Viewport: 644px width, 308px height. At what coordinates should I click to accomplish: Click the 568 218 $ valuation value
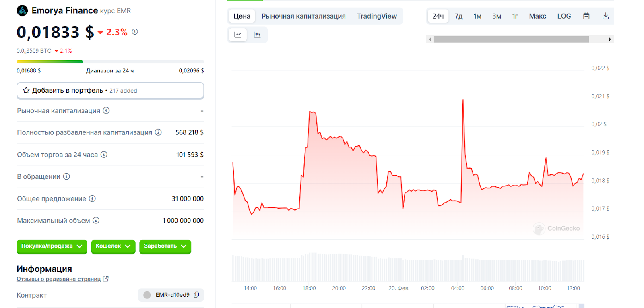click(x=190, y=132)
